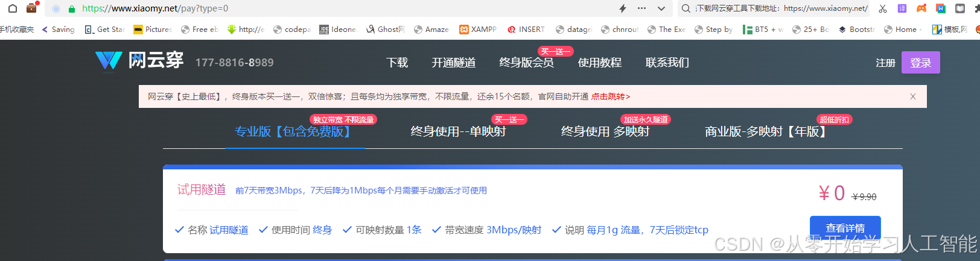
Task: Open the 联系我们 nav menu
Action: click(667, 63)
